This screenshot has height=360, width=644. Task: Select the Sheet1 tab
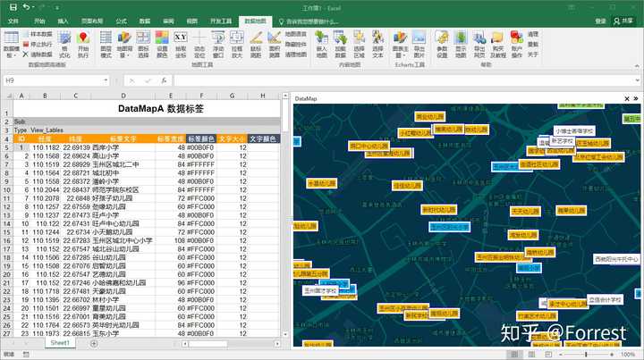(60, 343)
